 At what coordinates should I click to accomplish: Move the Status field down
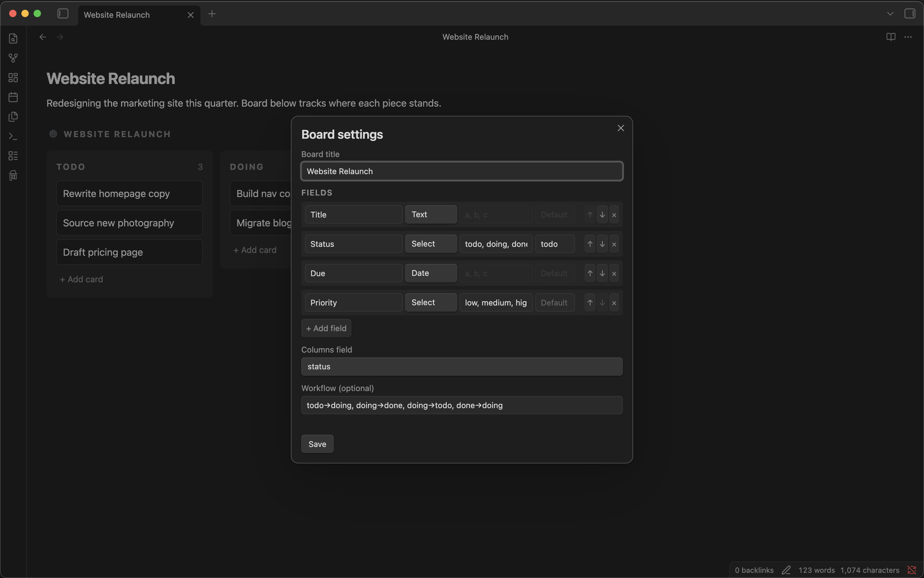pos(602,244)
